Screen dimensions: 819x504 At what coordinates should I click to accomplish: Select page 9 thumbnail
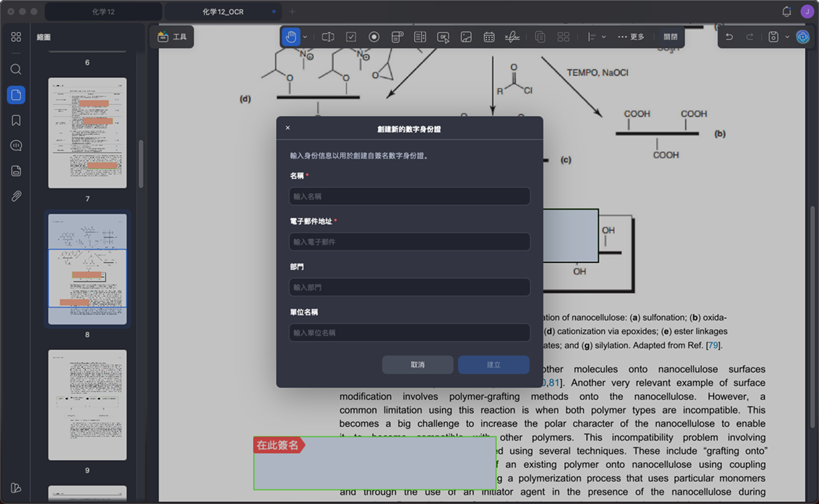point(87,405)
